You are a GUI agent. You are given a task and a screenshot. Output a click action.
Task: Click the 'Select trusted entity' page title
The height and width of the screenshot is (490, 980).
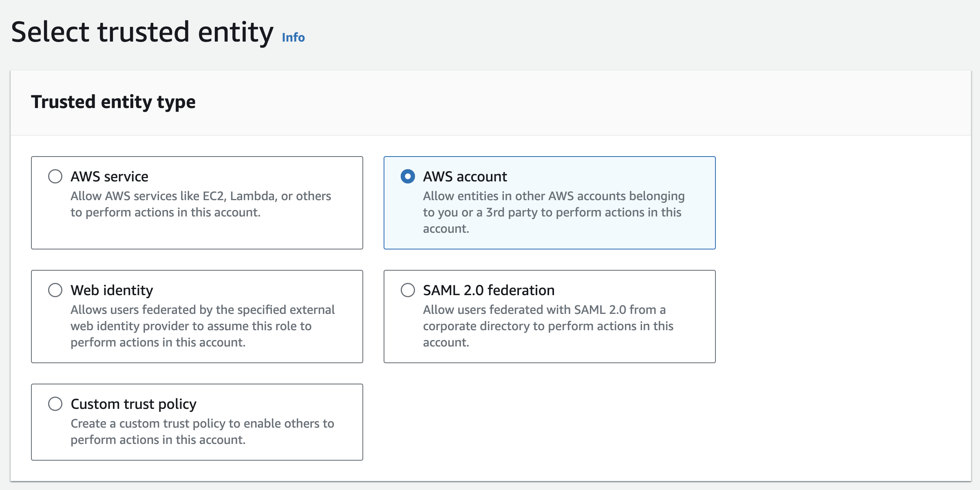[142, 32]
